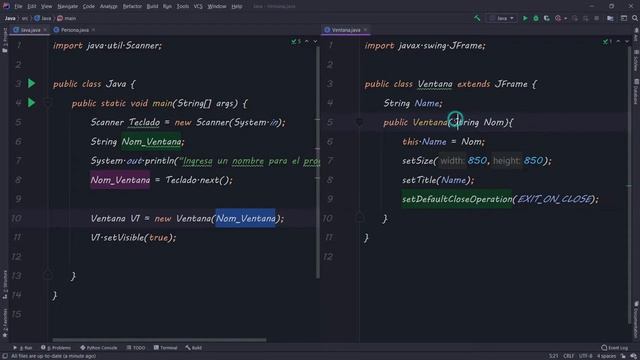Open the Edit menu

point(32,6)
